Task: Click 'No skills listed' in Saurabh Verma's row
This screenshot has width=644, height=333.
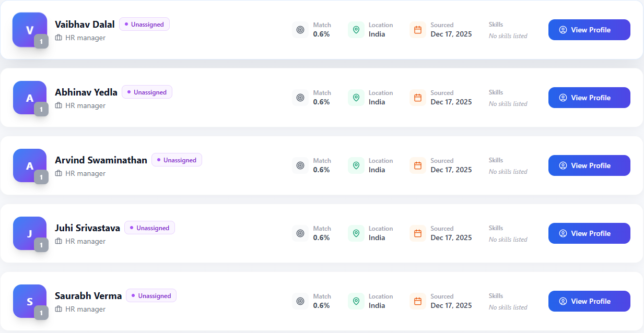Action: point(508,307)
